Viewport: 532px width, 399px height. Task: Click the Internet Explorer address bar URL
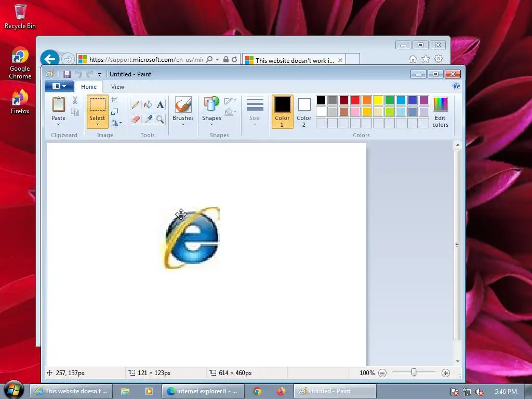[146, 60]
